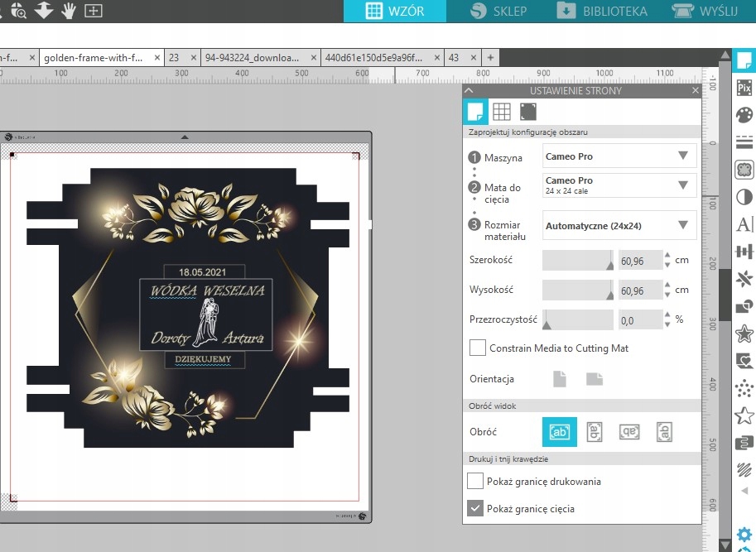Image resolution: width=756 pixels, height=552 pixels.
Task: Open the Rozmiar materiału dropdown
Action: click(x=619, y=225)
